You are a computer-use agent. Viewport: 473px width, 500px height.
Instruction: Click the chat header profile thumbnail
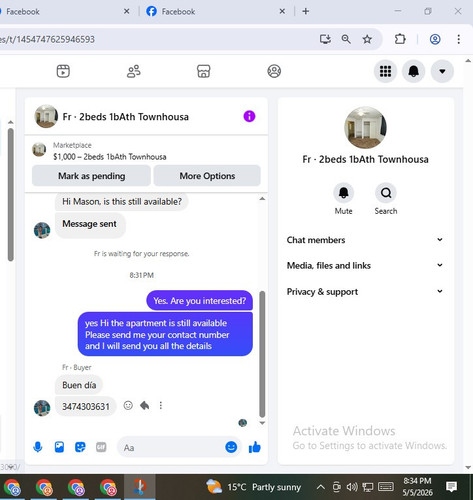(46, 116)
